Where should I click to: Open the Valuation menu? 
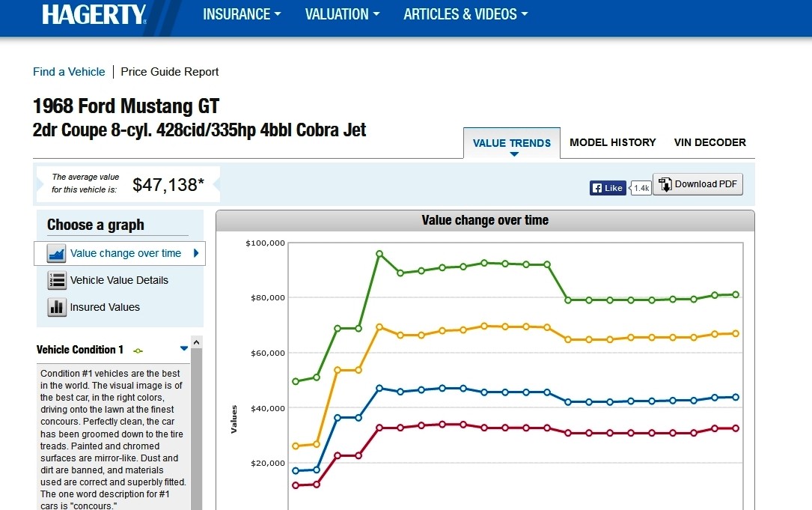(342, 14)
